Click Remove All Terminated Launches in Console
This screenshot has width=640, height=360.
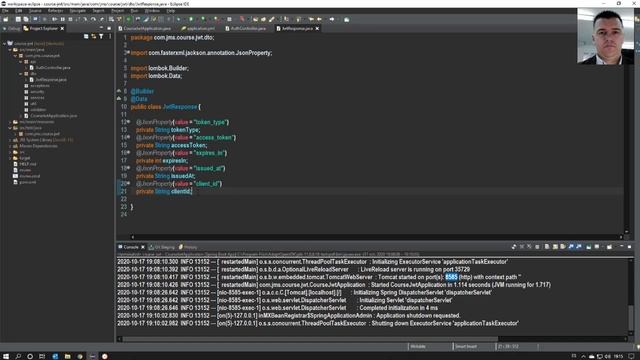pyautogui.click(x=529, y=247)
